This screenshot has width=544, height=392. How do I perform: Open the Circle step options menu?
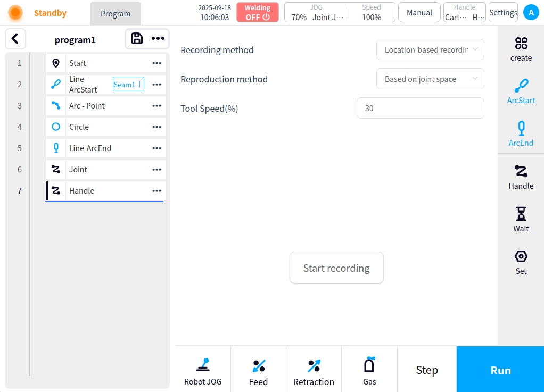click(156, 127)
